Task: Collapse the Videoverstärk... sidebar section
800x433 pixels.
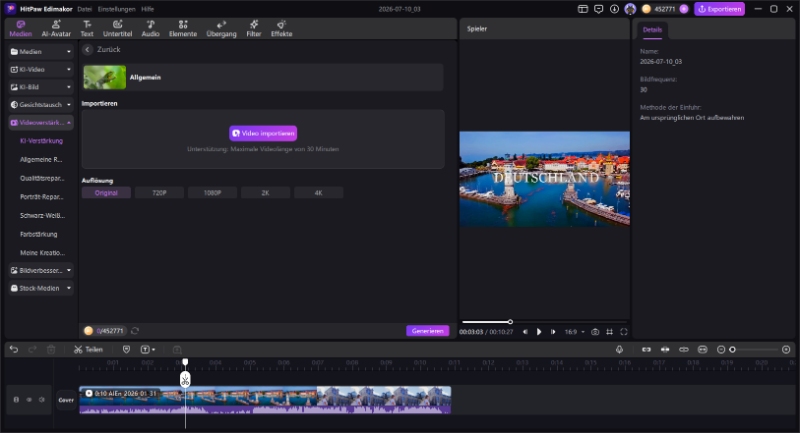Action: pyautogui.click(x=41, y=122)
